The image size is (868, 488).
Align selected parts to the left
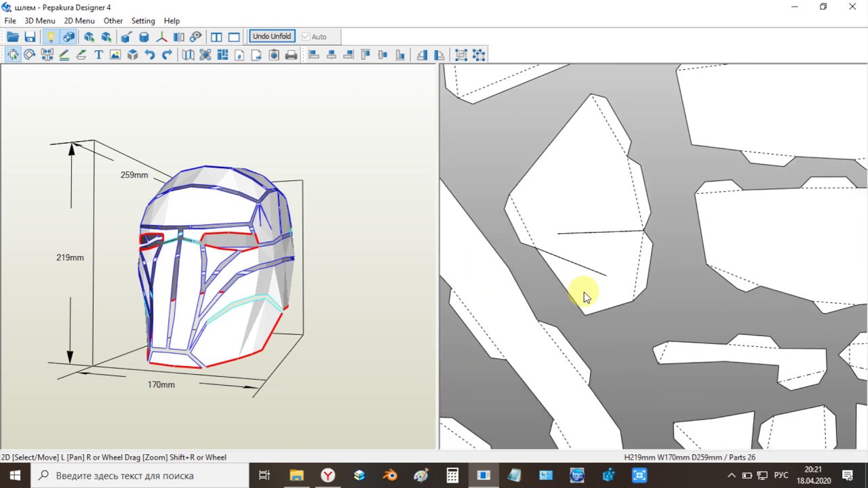click(x=314, y=55)
